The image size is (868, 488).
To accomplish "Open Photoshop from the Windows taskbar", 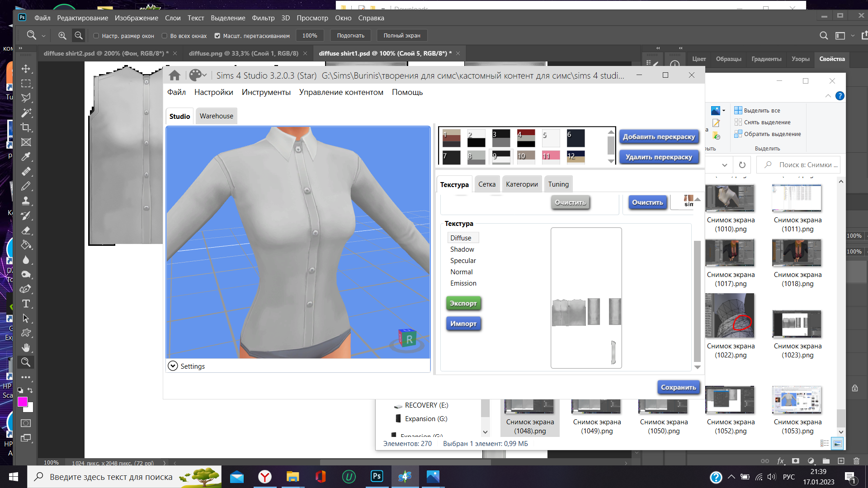I will 377,477.
